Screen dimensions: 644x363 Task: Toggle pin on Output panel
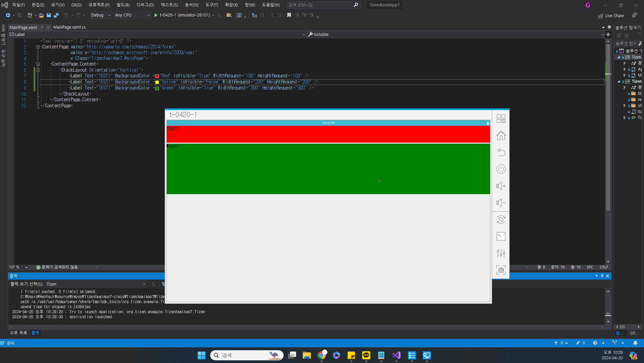pos(602,276)
